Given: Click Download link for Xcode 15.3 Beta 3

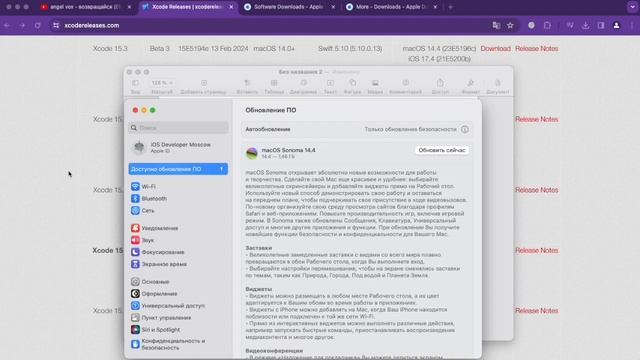Looking at the screenshot, I should pos(496,49).
